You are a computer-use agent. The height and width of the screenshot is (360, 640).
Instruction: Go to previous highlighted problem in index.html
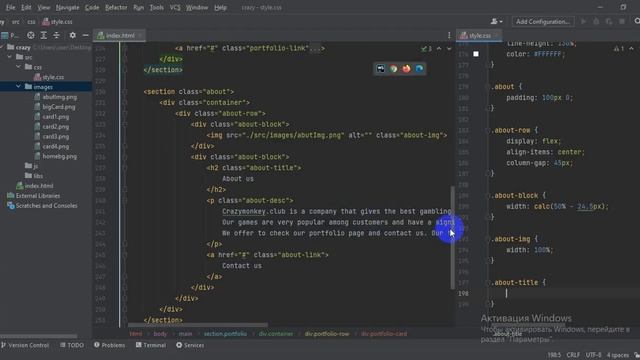click(x=439, y=49)
